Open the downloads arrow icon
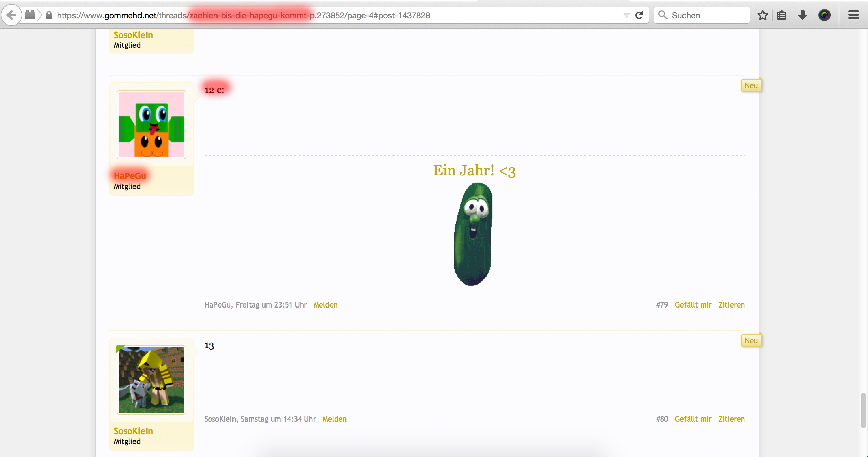The height and width of the screenshot is (457, 868). point(802,15)
